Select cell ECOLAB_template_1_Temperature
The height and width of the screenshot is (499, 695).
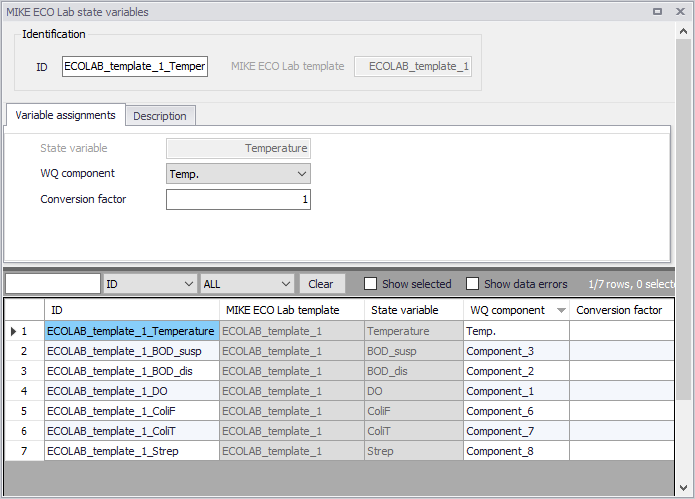point(132,331)
